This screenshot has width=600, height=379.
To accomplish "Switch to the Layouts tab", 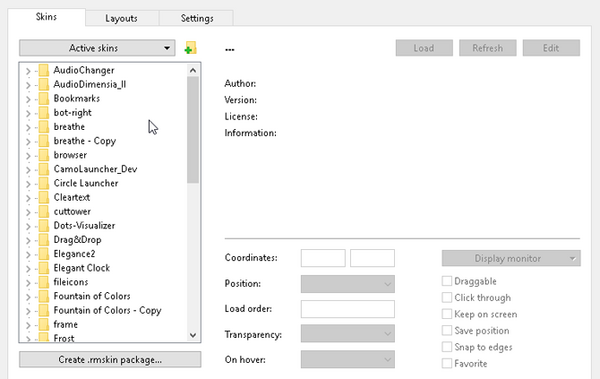I will pyautogui.click(x=121, y=18).
